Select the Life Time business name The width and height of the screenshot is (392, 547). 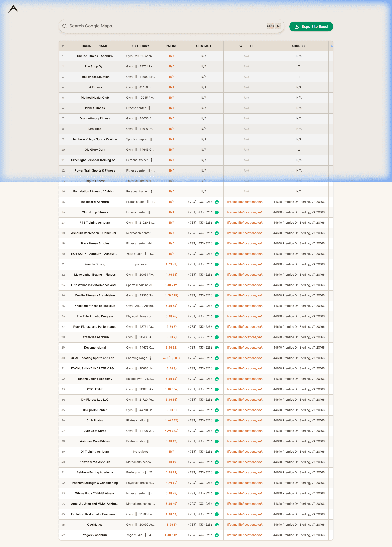(95, 129)
